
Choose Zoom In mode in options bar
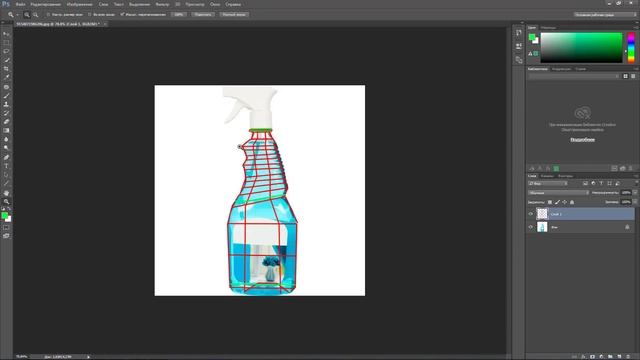[x=27, y=15]
